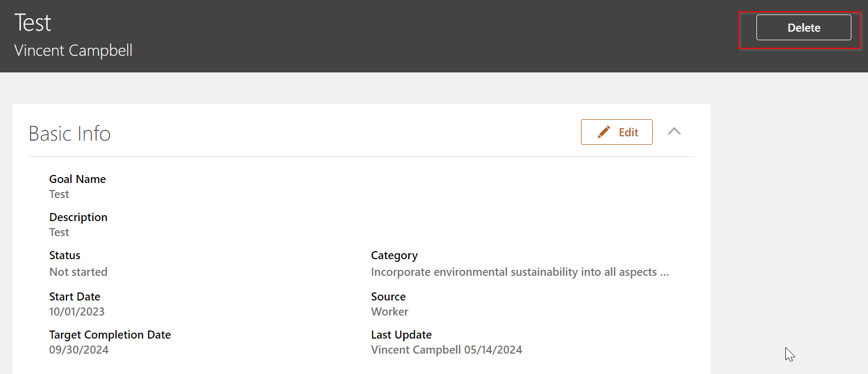Collapse the Basic Info section using the chevron
Screen dimensions: 868x374
pyautogui.click(x=674, y=131)
